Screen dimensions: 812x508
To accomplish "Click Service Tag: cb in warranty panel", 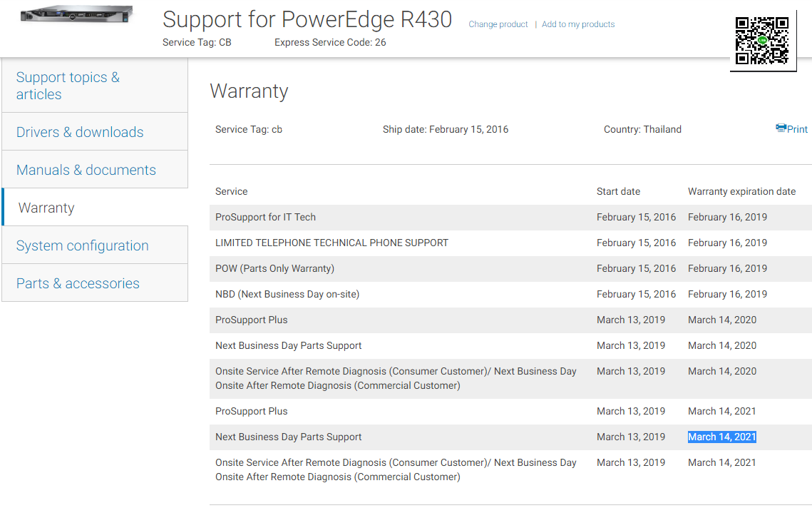I will (249, 130).
